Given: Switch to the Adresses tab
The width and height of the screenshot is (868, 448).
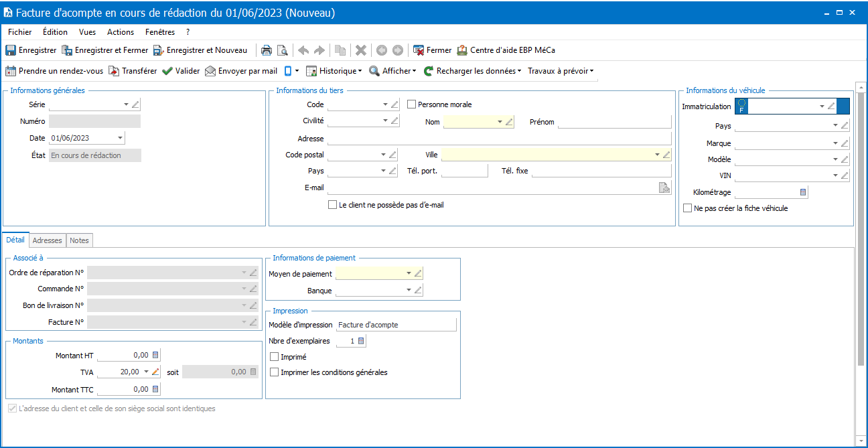Looking at the screenshot, I should pyautogui.click(x=47, y=240).
